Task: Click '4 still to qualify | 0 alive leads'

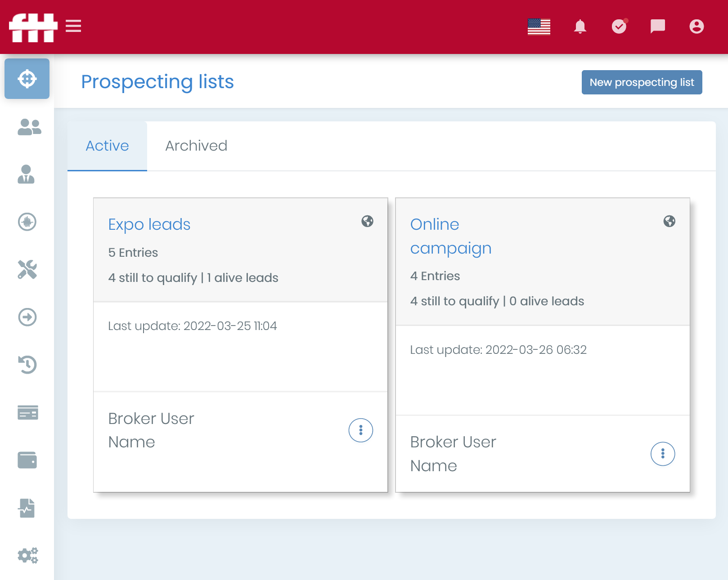Action: [497, 301]
